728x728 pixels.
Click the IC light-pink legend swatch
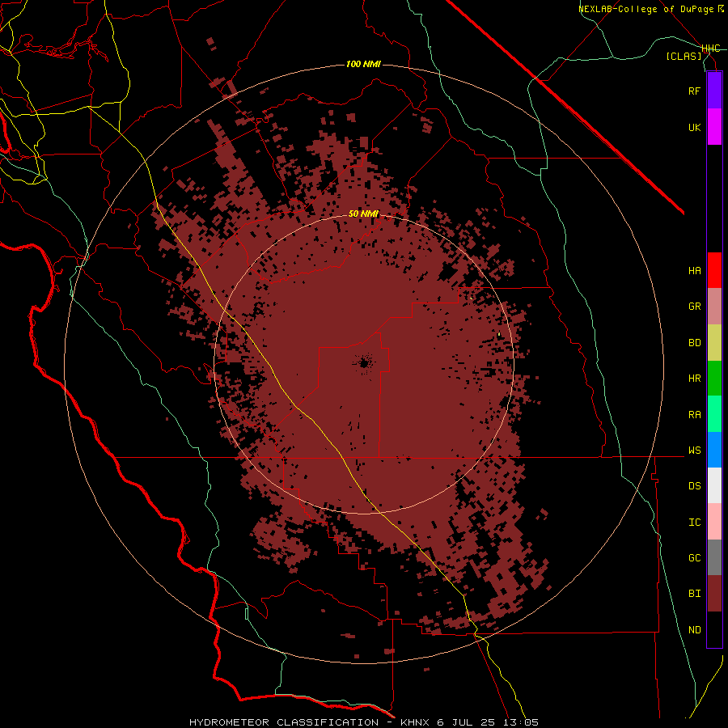pos(714,522)
